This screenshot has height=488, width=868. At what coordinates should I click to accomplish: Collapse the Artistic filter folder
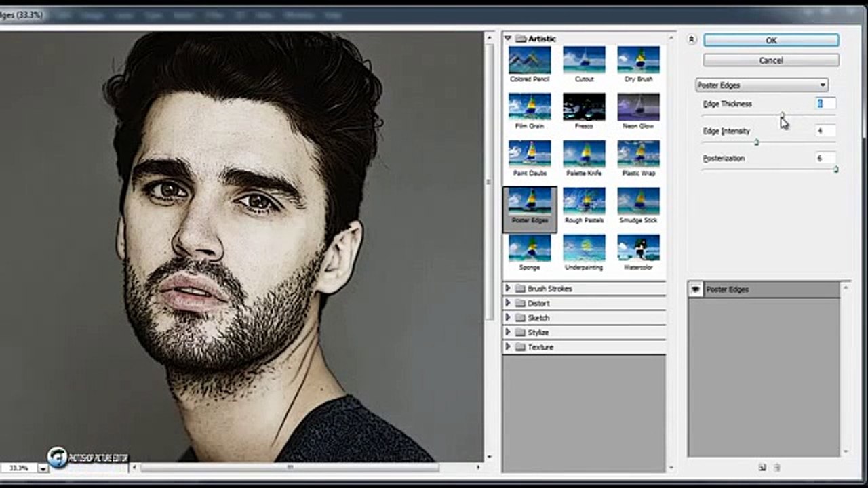(508, 39)
